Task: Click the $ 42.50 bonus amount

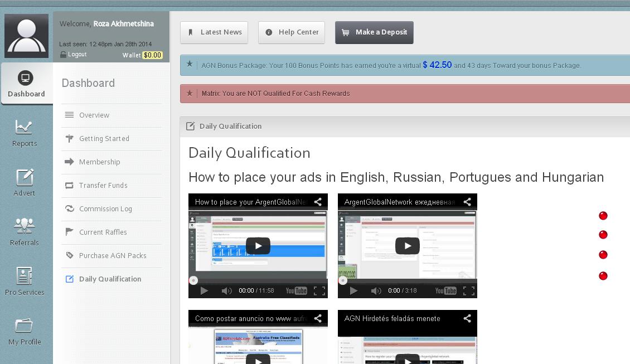Action: click(437, 65)
